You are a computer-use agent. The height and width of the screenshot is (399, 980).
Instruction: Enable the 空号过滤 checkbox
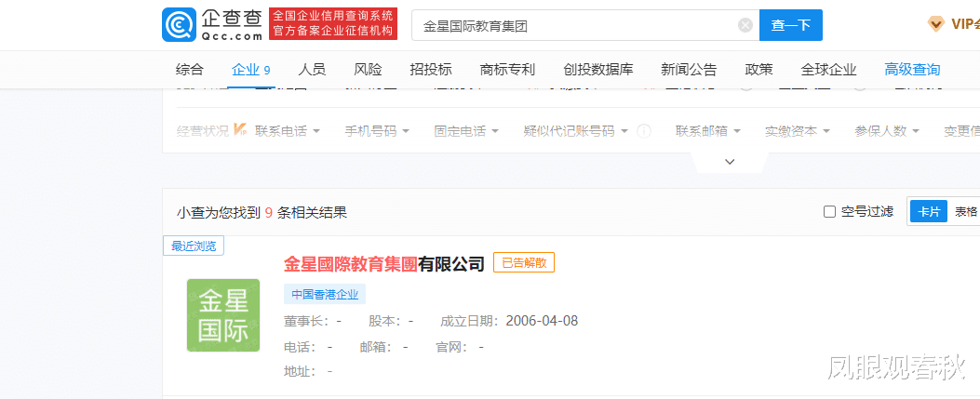829,212
